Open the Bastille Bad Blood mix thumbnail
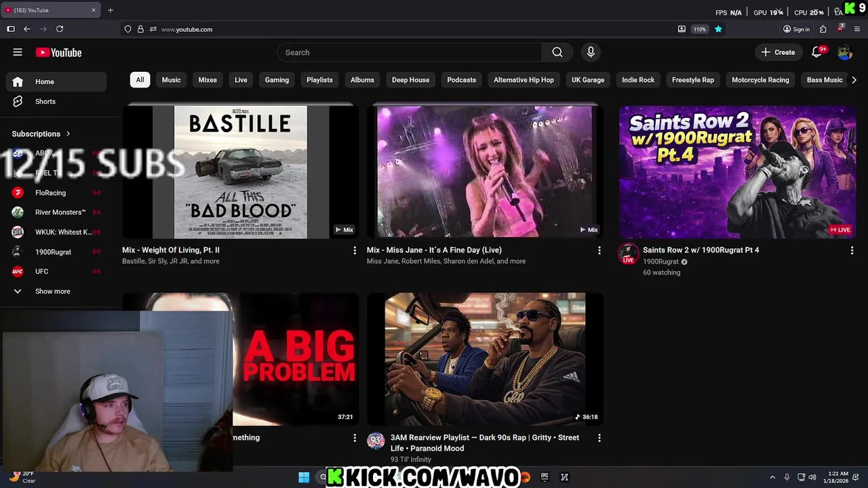 241,172
